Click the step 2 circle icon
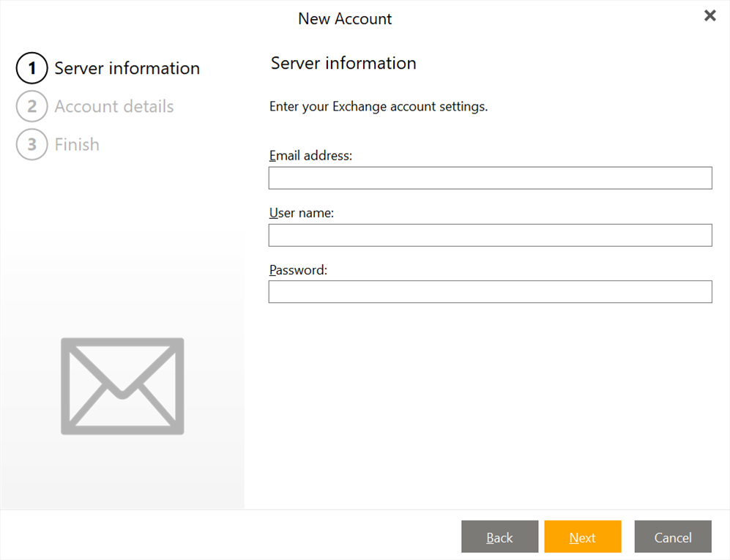The height and width of the screenshot is (560, 730). click(31, 107)
